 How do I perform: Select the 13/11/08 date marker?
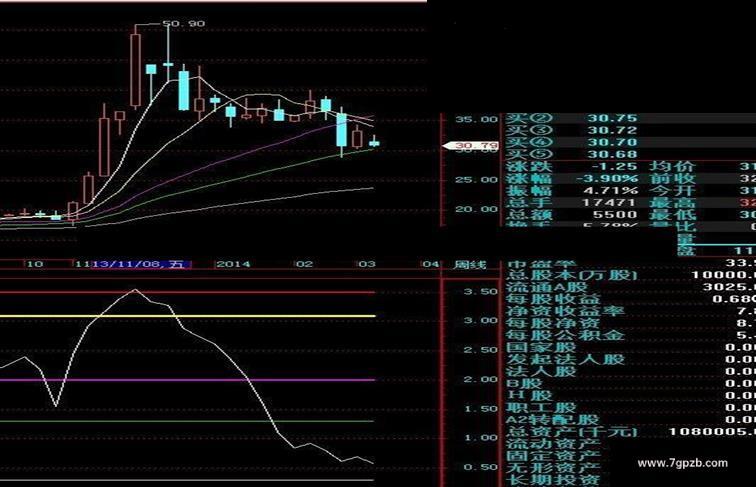[141, 264]
